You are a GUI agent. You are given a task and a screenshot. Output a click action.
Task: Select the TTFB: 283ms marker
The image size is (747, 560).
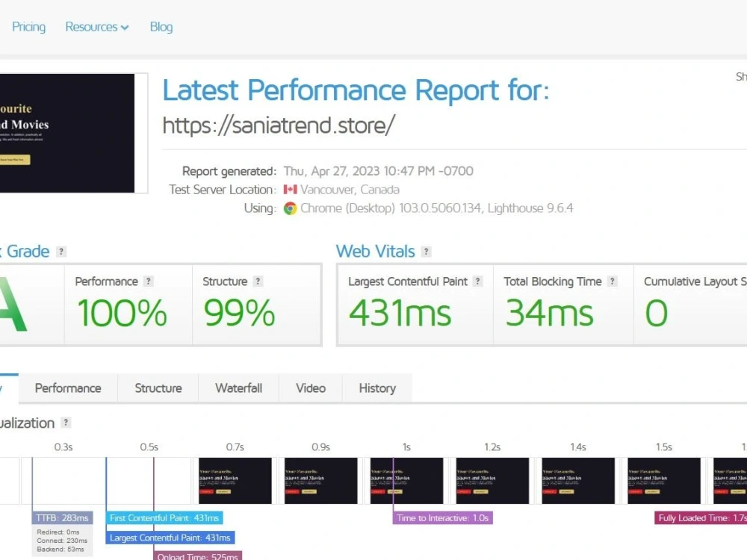click(63, 517)
